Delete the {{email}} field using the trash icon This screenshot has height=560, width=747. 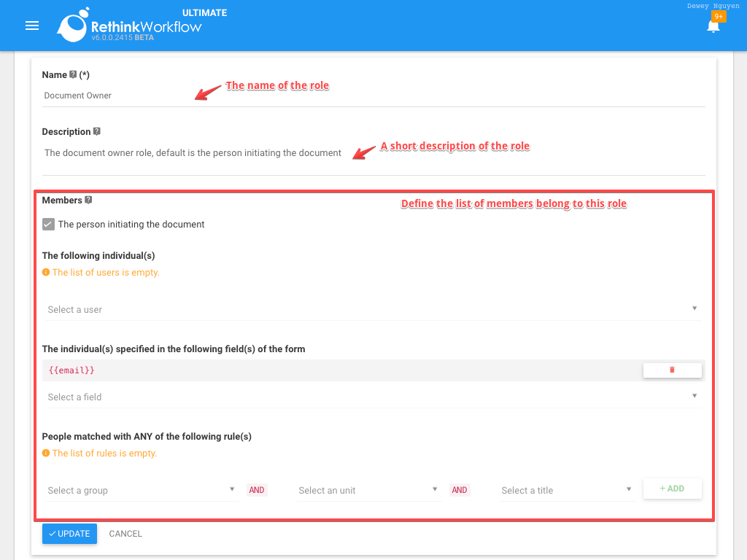[672, 370]
